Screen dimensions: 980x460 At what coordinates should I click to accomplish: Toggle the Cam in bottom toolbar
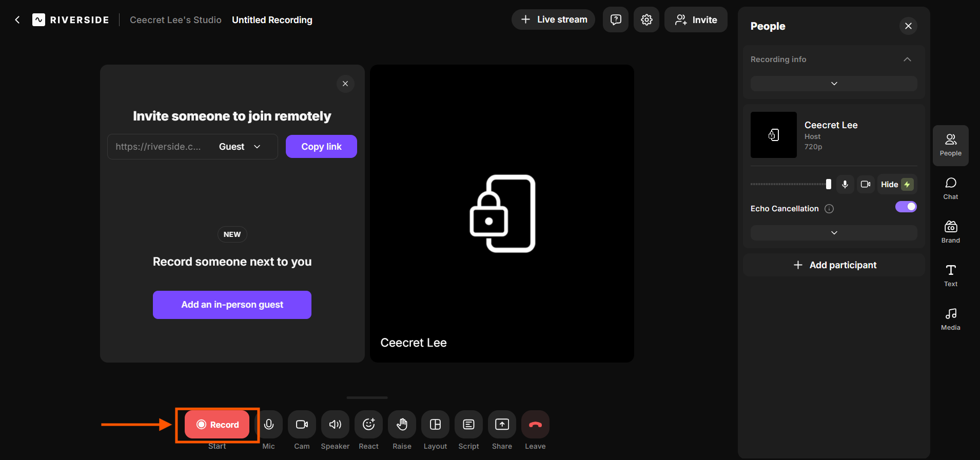tap(302, 425)
